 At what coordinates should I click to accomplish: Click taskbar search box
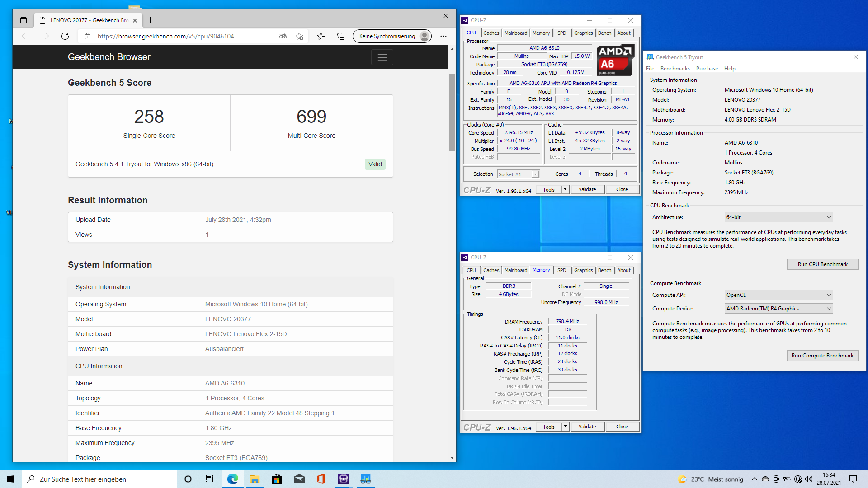99,479
